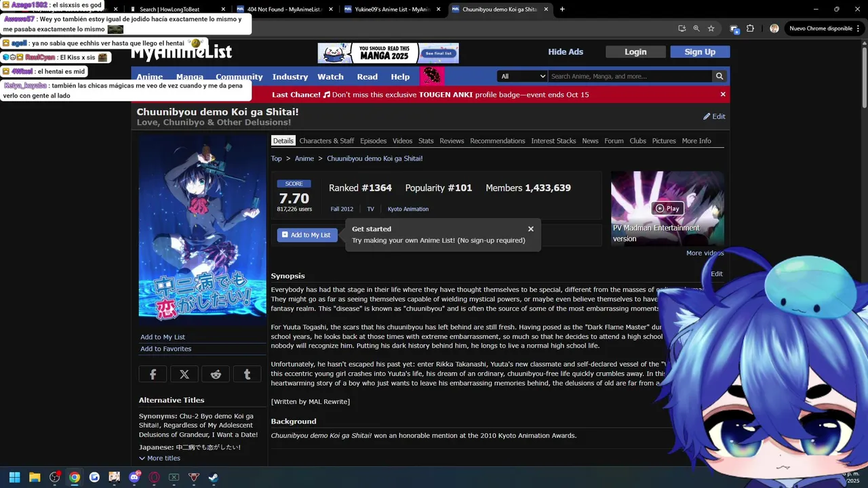This screenshot has width=868, height=488.
Task: Share the anime page on Tumblr
Action: [247, 374]
